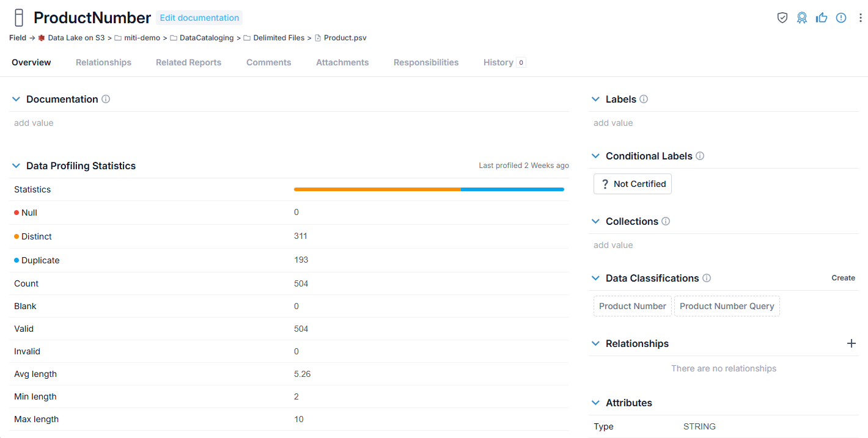Open Data Lake on S3 breadcrumb link
This screenshot has width=868, height=438.
click(76, 38)
